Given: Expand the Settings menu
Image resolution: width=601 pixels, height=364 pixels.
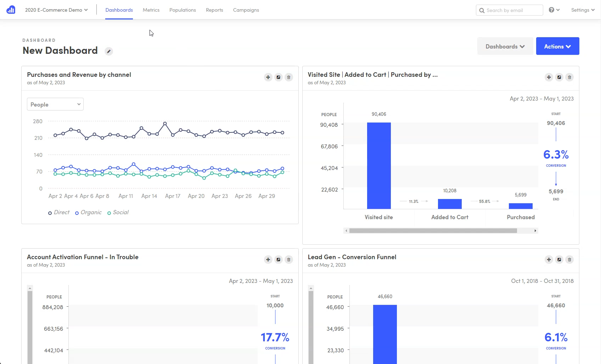Looking at the screenshot, I should click(583, 10).
